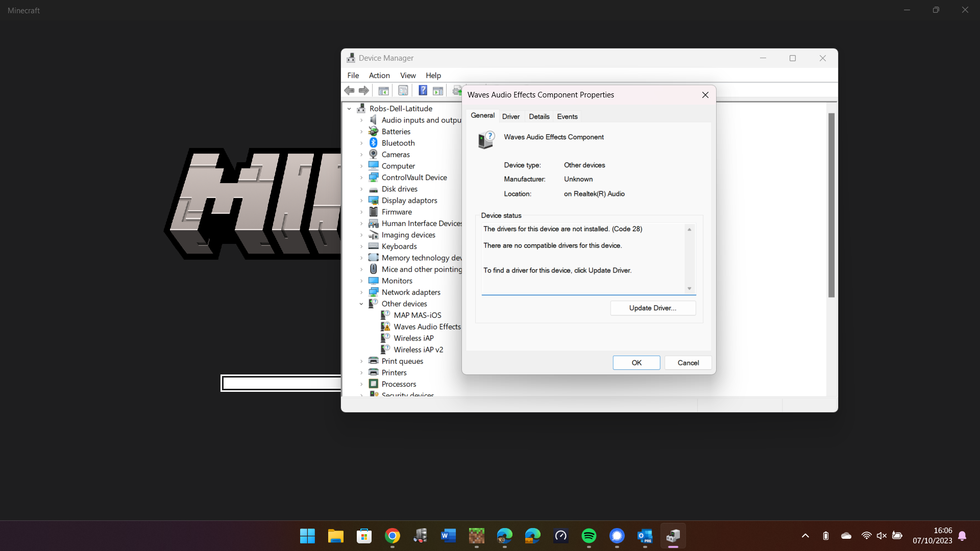Expand the Bluetooth category

[x=361, y=143]
